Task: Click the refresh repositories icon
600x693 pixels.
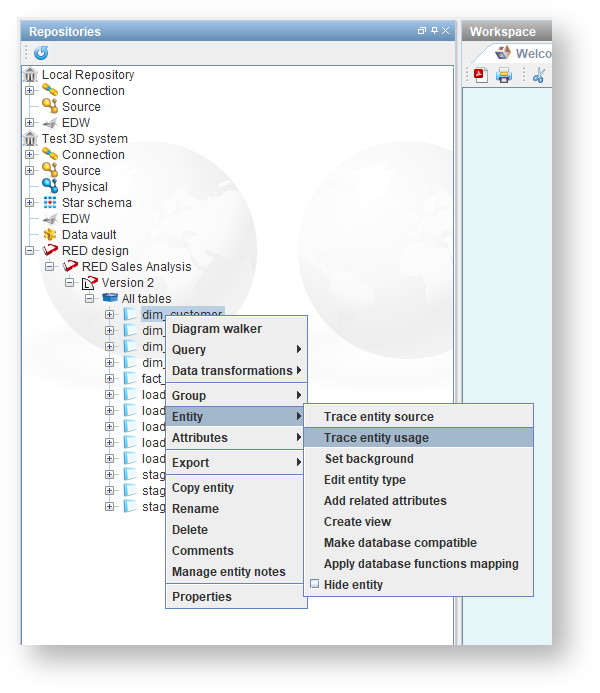Action: pos(41,53)
